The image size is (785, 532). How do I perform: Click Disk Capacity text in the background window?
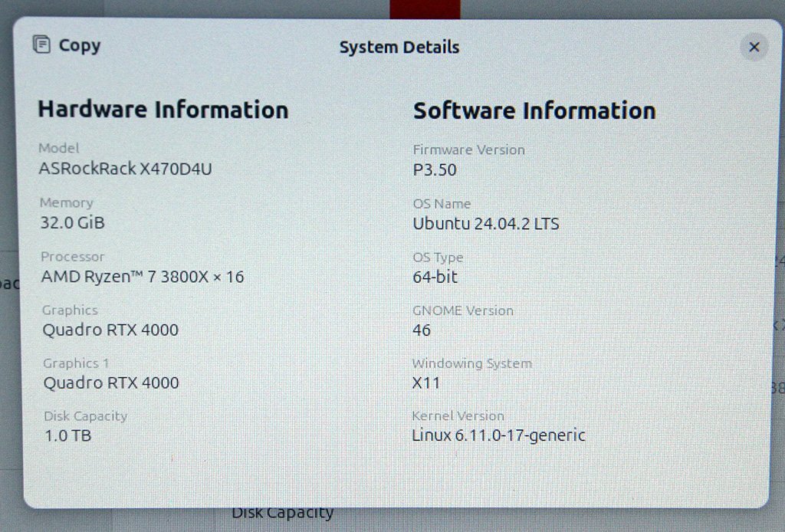tap(282, 514)
